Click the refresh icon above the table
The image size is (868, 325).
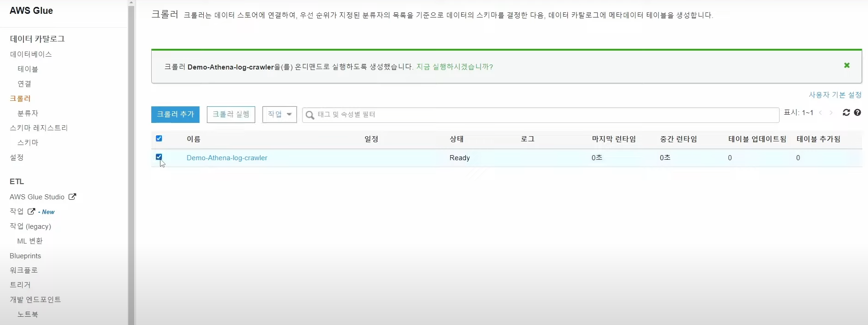[x=846, y=112]
